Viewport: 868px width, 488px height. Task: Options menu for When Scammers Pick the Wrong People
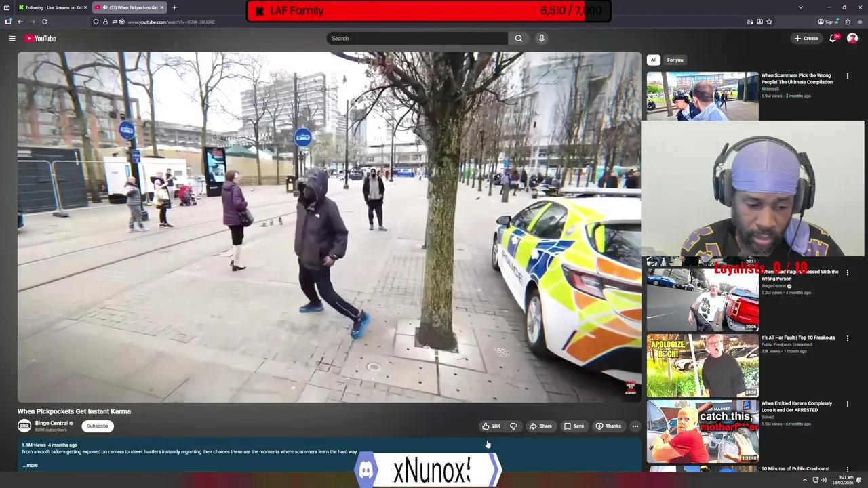pos(847,76)
